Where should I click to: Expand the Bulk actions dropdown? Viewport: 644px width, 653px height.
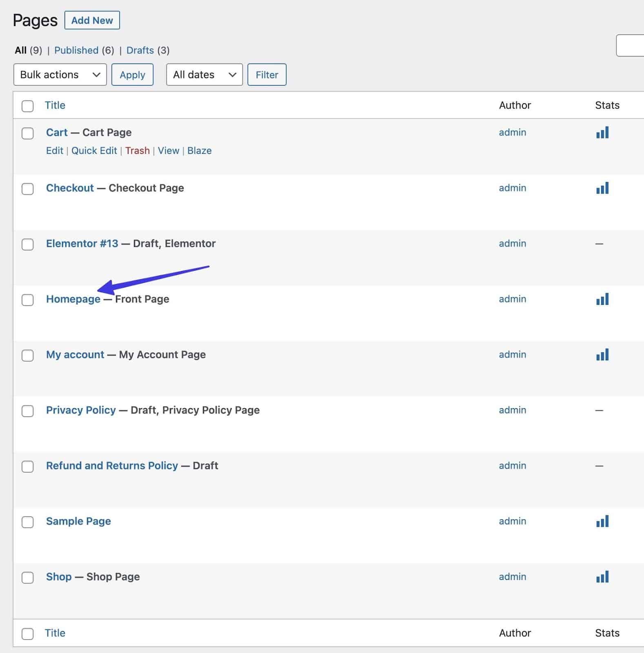point(60,75)
